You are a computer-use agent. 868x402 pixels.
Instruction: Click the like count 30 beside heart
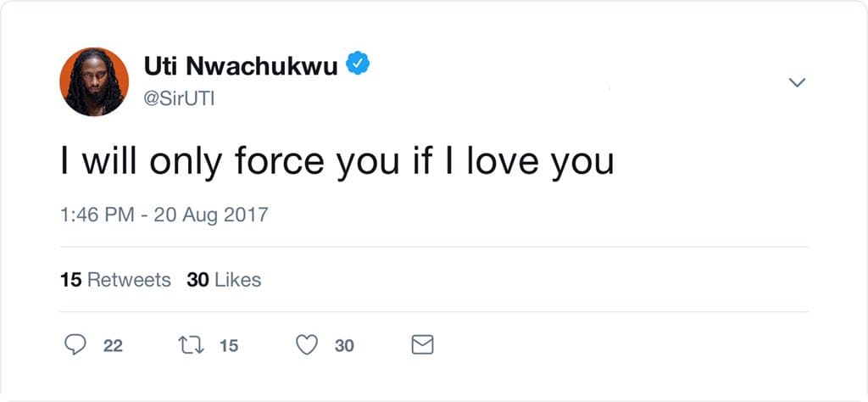point(344,345)
